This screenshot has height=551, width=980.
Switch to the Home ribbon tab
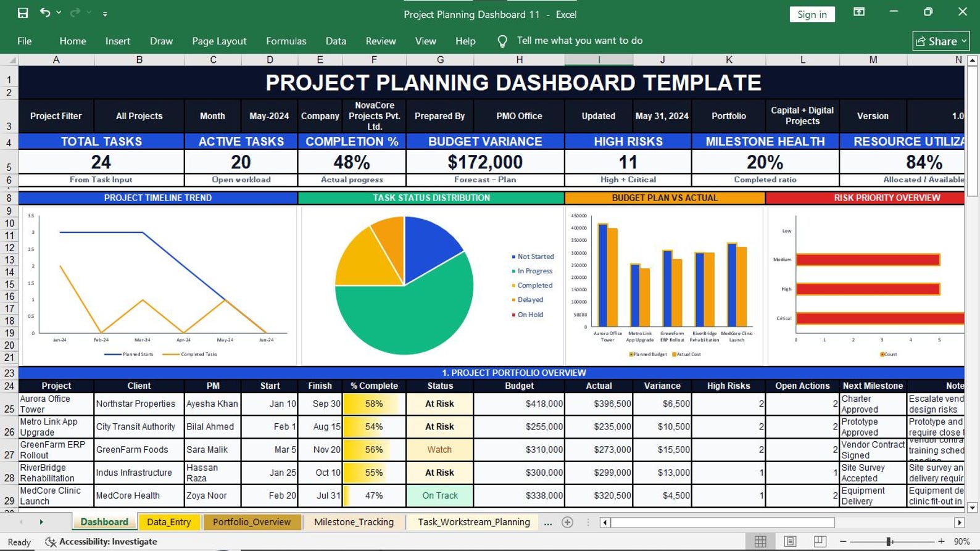[x=73, y=41]
